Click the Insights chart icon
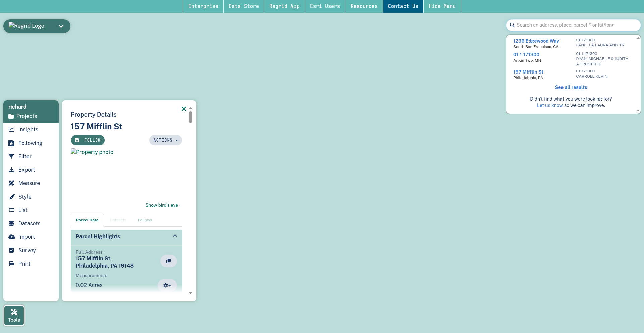Screen dimensions: 644x333 11,129
